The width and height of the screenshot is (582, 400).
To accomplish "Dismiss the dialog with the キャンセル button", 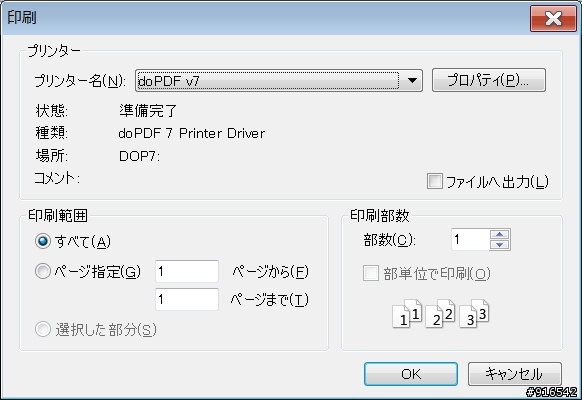I will tap(514, 374).
